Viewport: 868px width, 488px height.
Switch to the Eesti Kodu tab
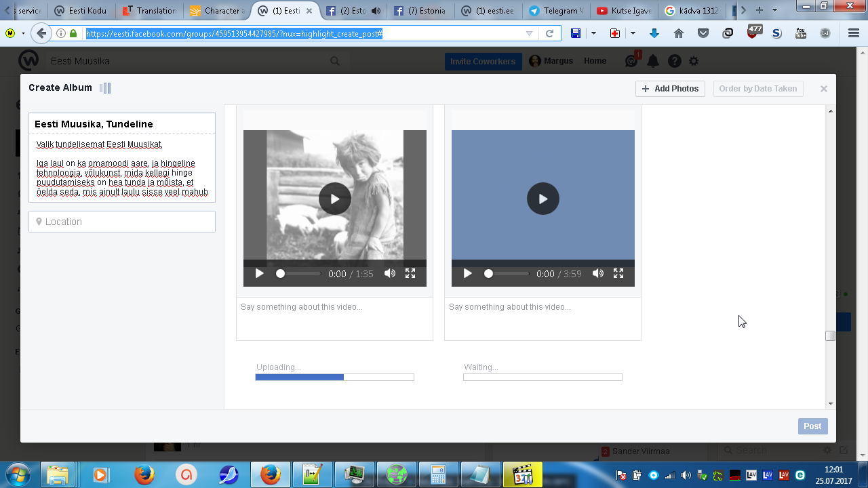[81, 11]
